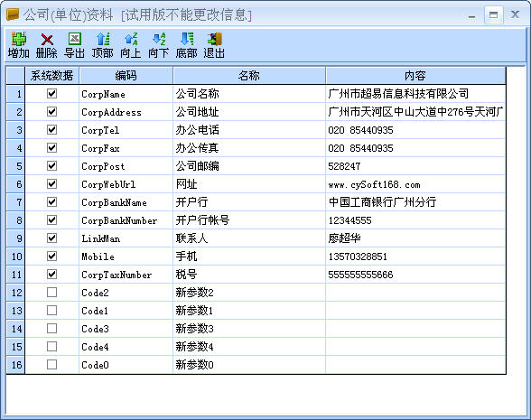This screenshot has width=531, height=420.
Task: Click contact name 廖超华 cell
Action: click(415, 238)
